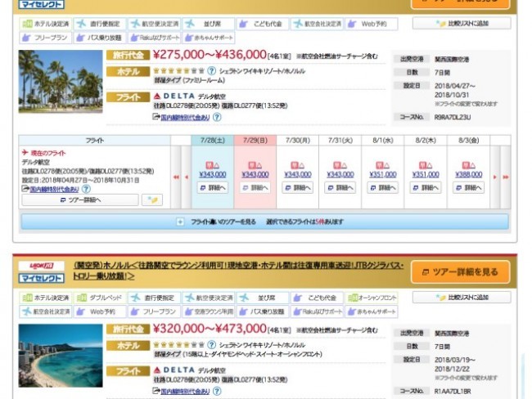Click second tour's course number R1AA7DL1BR

453,391
